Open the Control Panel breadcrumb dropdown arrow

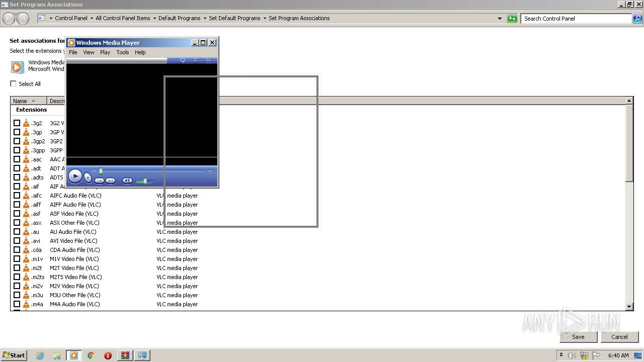[91, 18]
